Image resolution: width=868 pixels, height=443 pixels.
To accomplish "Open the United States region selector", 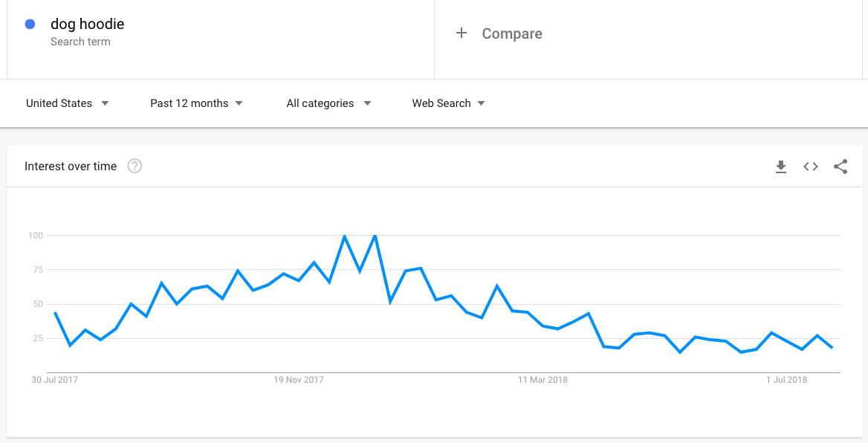I will click(59, 103).
